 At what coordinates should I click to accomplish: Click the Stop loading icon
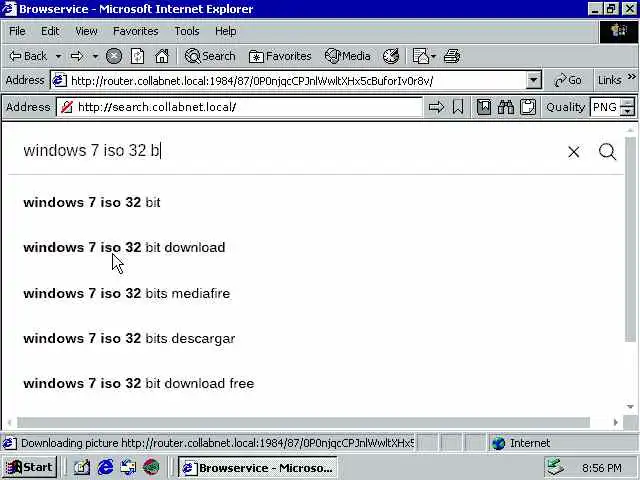[x=114, y=56]
